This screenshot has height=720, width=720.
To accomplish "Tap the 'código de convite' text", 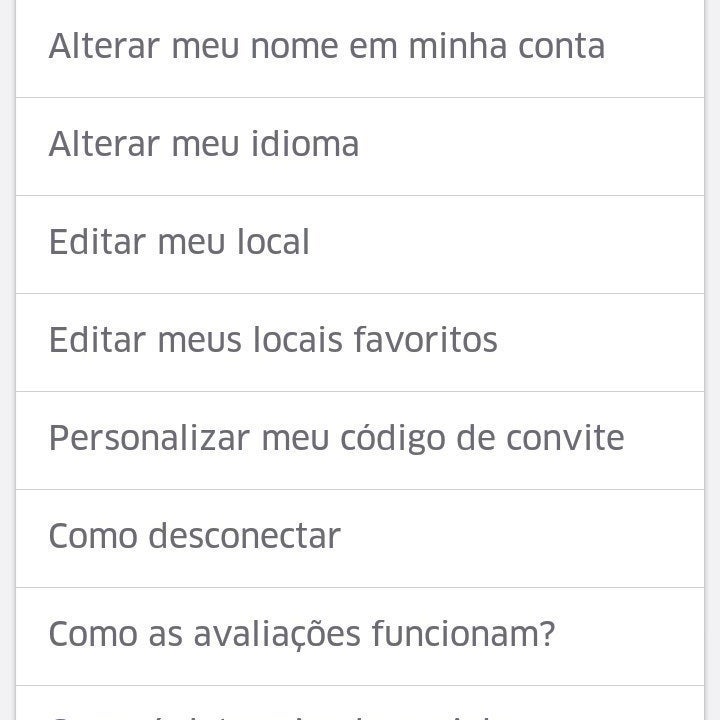I will [x=482, y=439].
